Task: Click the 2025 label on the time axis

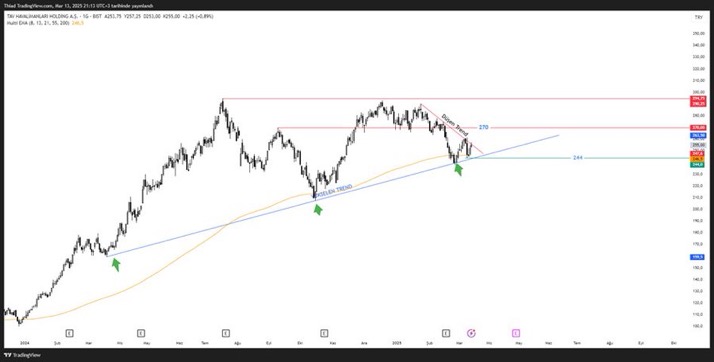Action: (x=397, y=342)
